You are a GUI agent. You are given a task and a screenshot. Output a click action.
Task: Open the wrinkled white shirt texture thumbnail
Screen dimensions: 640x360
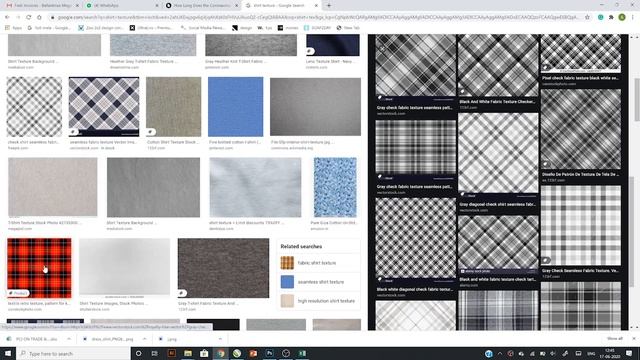255,187
